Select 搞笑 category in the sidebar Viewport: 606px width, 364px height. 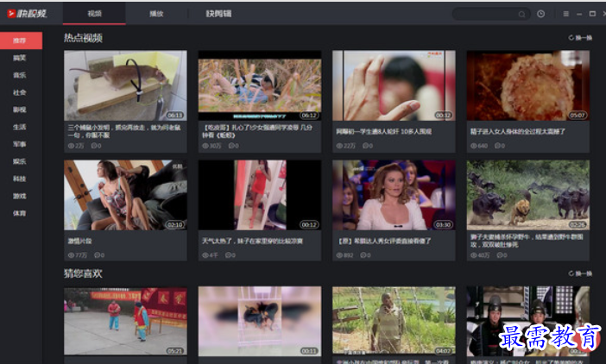click(x=19, y=58)
